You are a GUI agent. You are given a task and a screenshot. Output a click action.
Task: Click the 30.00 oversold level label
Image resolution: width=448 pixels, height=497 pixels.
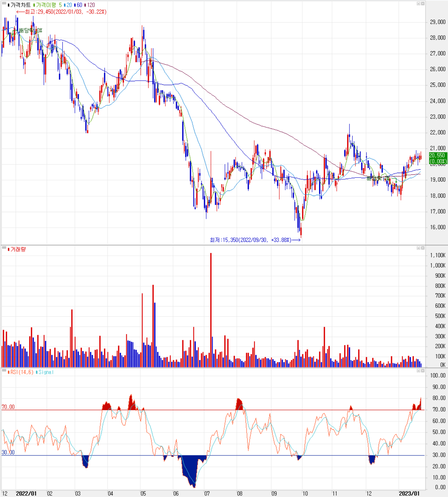[8, 452]
